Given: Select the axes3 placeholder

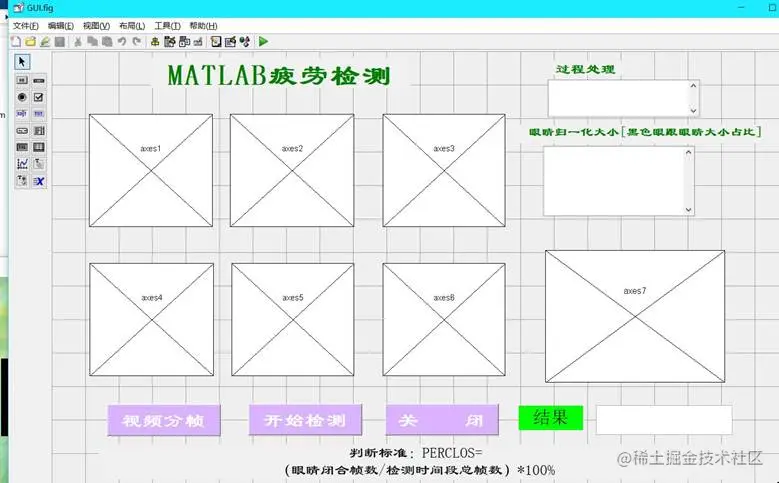Looking at the screenshot, I should tap(444, 170).
